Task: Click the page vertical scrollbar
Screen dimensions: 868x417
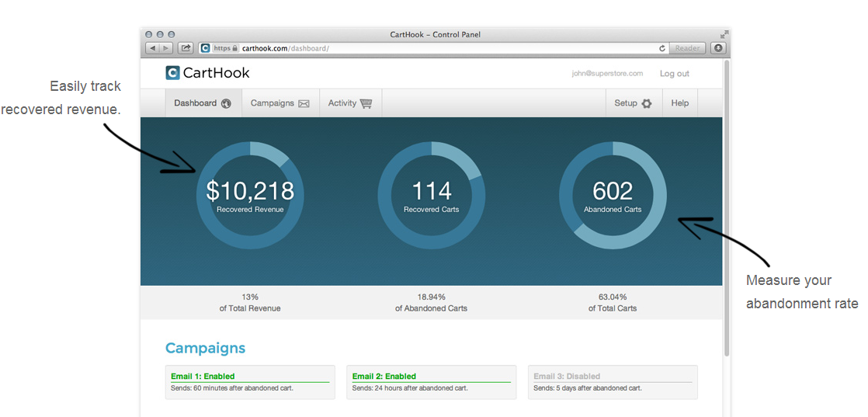Action: point(726,208)
